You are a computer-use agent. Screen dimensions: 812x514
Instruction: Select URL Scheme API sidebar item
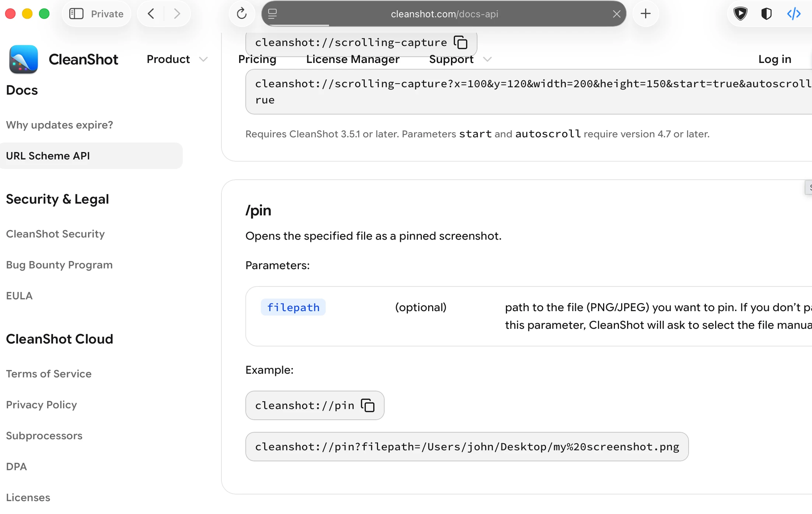click(x=91, y=156)
